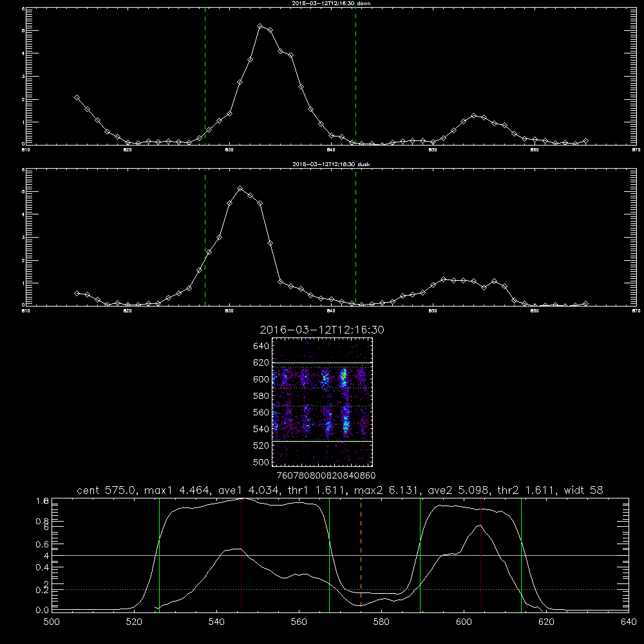This screenshot has width=644, height=644.
Task: Click the right green dashed line in dusk plot
Action: 355,238
